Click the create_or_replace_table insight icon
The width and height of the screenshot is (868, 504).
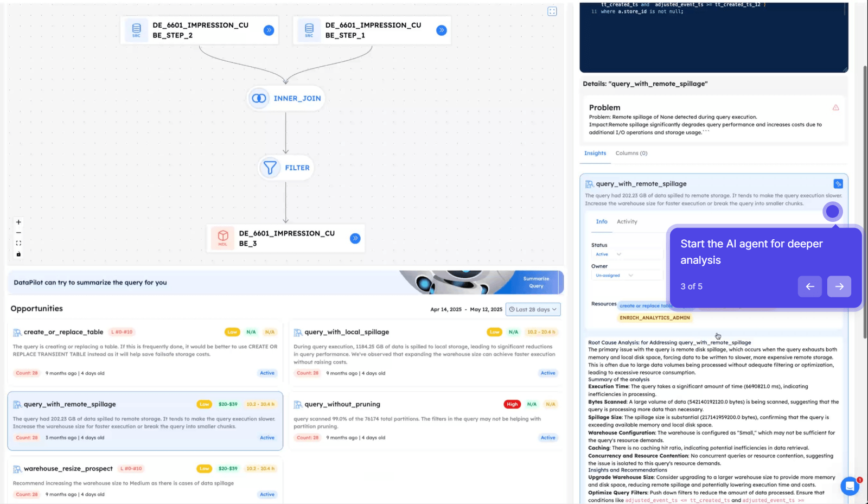(x=17, y=332)
